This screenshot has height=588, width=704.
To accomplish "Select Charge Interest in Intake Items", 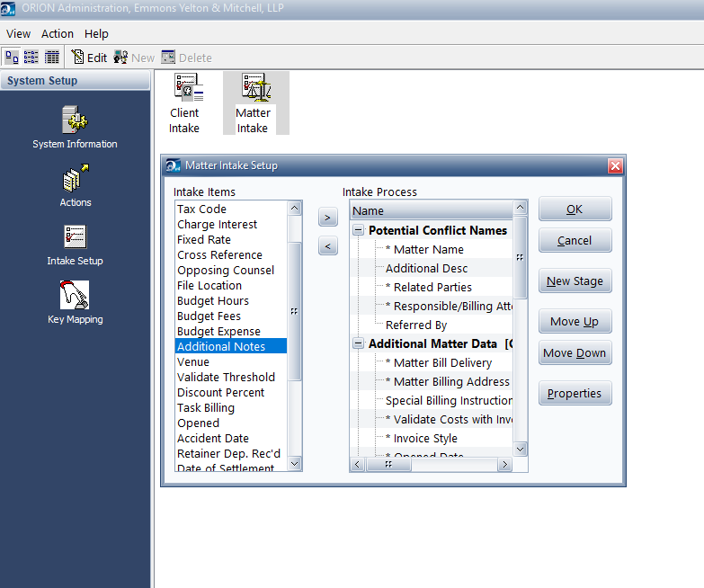I will 231,225.
